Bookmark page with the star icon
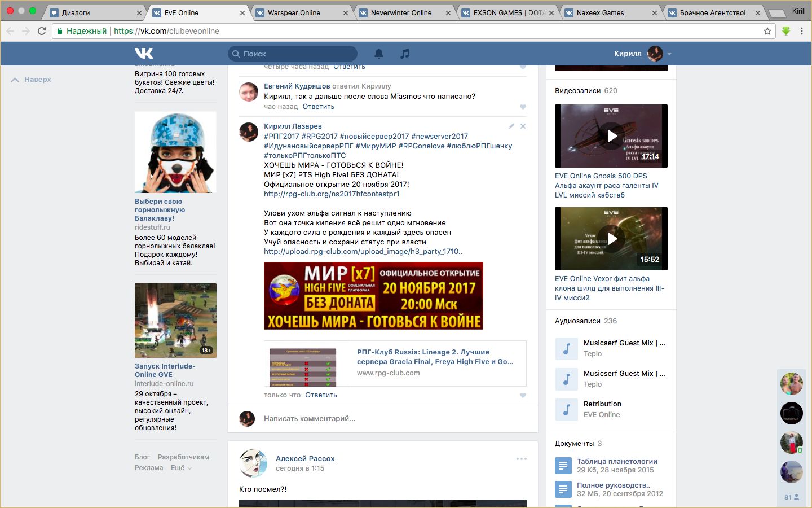The width and height of the screenshot is (812, 508). (767, 31)
